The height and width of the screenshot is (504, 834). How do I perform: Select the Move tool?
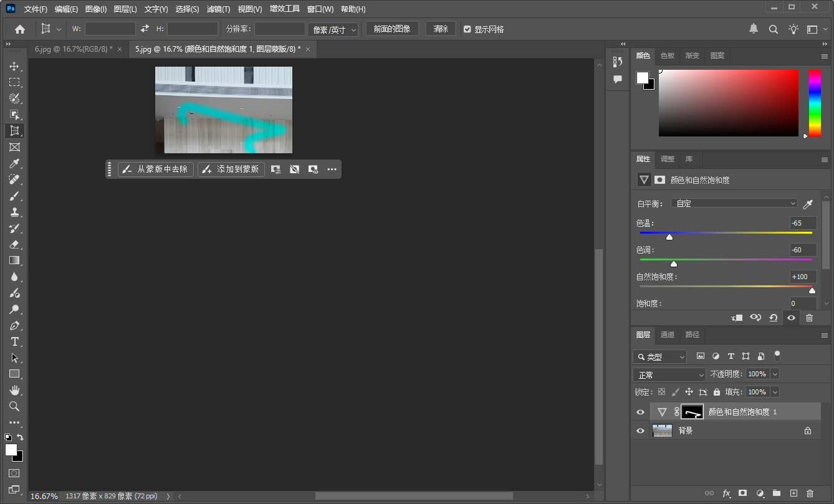click(x=14, y=66)
